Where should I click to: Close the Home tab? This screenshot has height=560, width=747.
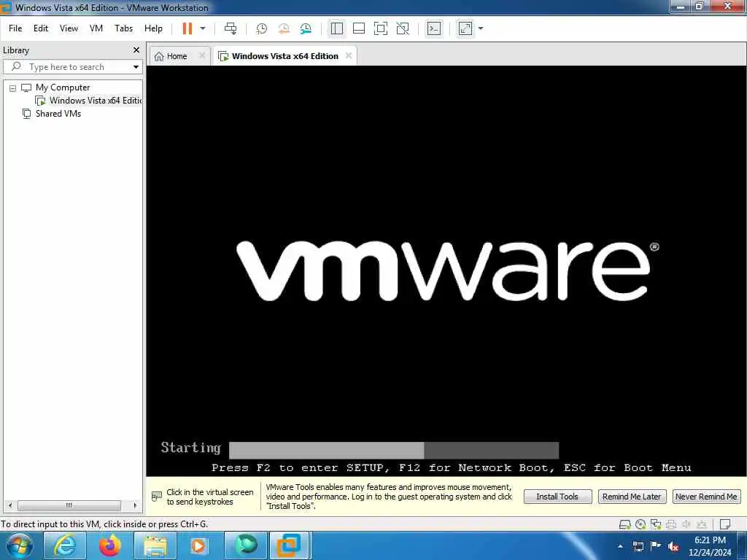pyautogui.click(x=202, y=55)
